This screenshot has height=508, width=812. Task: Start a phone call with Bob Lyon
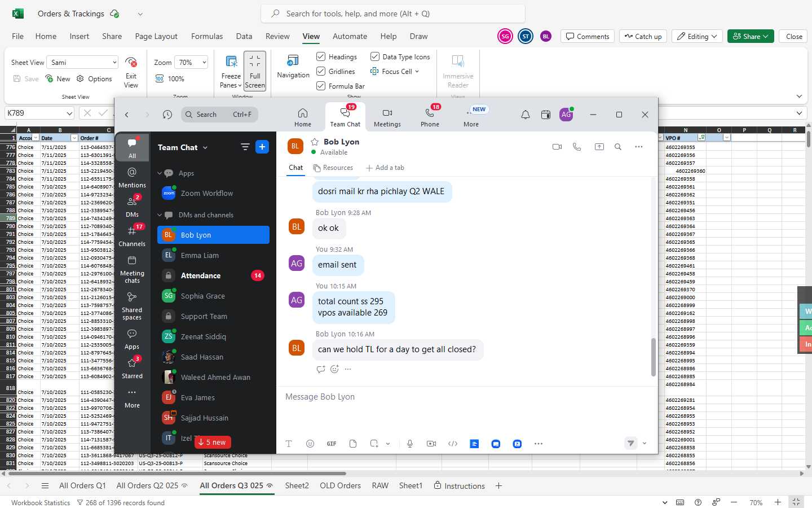pos(577,147)
